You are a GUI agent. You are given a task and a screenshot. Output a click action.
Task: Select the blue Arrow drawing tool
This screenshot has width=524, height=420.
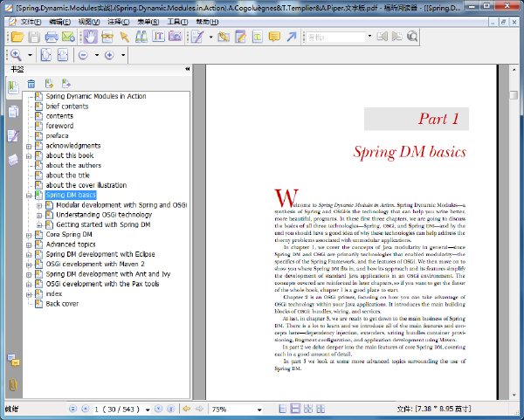[x=292, y=37]
